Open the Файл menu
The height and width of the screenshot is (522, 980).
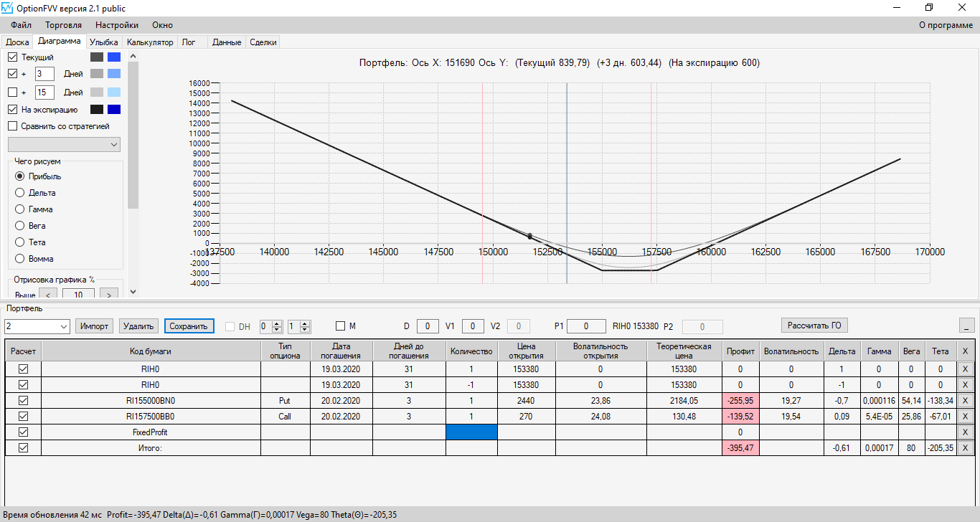click(22, 25)
